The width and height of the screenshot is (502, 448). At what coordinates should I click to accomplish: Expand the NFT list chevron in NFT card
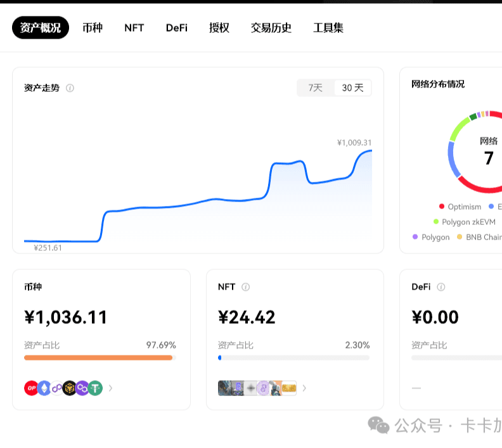click(x=304, y=388)
